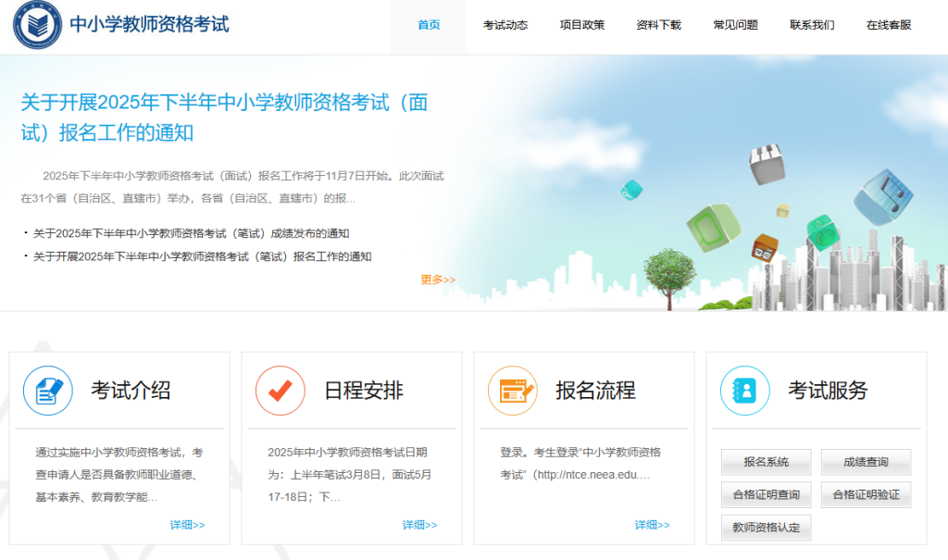Click the 报名系统 button
The height and width of the screenshot is (560, 948).
coord(764,462)
